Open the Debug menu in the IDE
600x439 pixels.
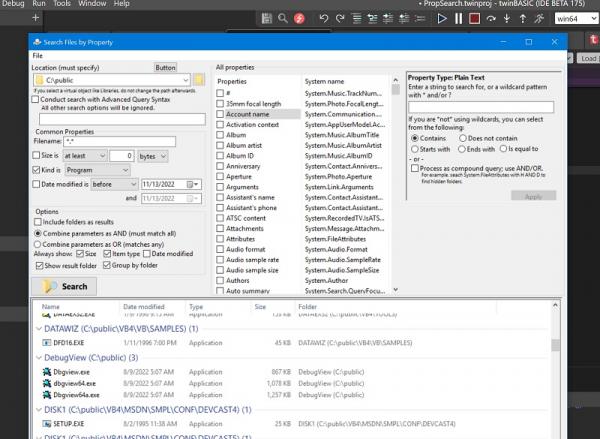point(13,4)
